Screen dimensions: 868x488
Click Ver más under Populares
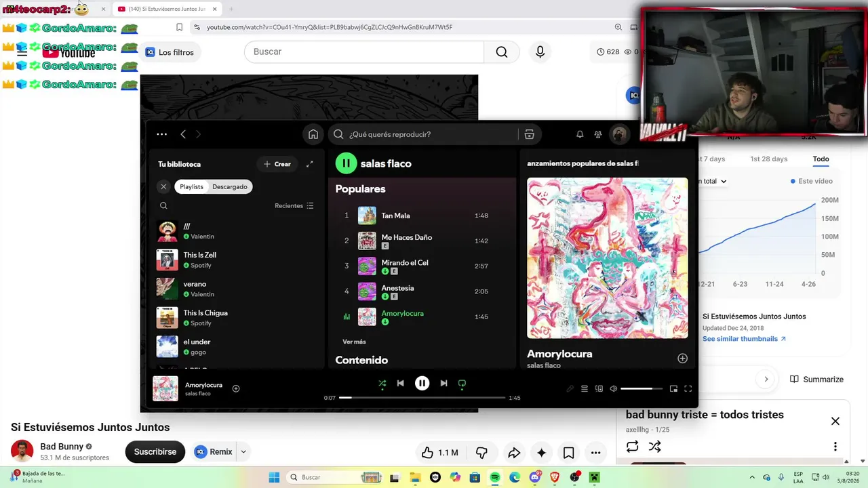[x=354, y=342]
